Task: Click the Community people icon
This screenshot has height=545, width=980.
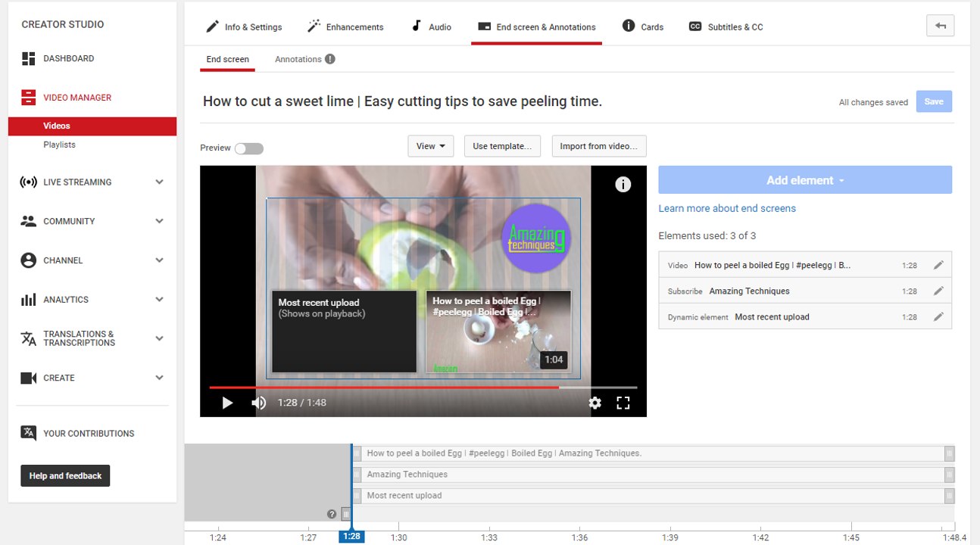Action: click(x=29, y=221)
